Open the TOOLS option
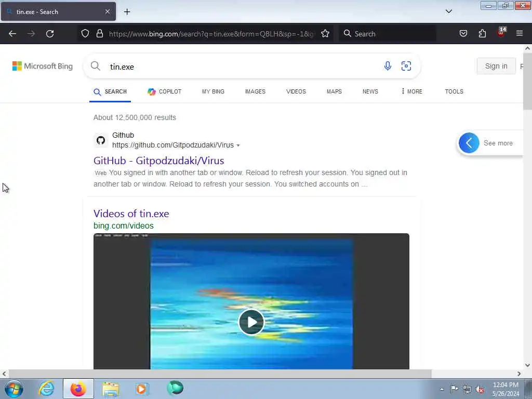Viewport: 532px width, 399px height. coord(454,91)
